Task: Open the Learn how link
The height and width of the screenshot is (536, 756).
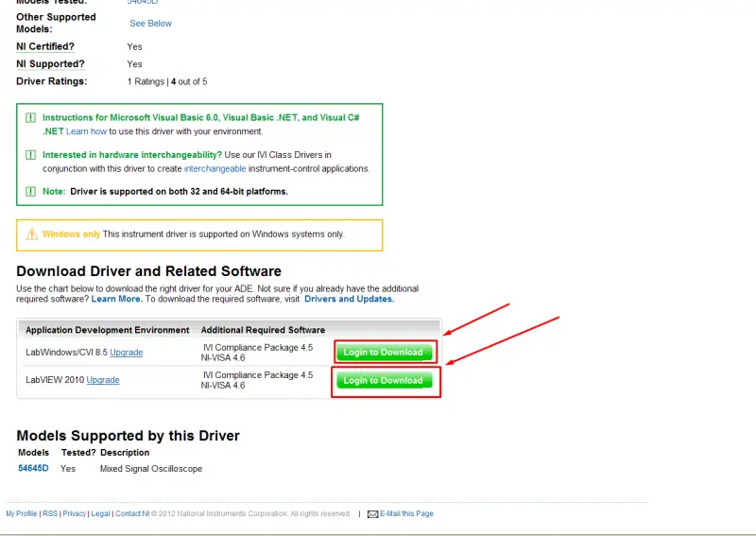Action: (86, 131)
